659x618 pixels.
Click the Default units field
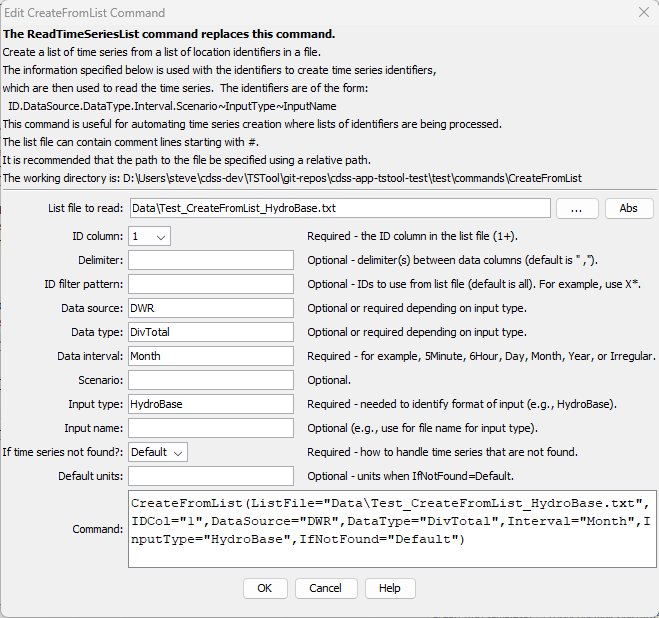(x=211, y=476)
